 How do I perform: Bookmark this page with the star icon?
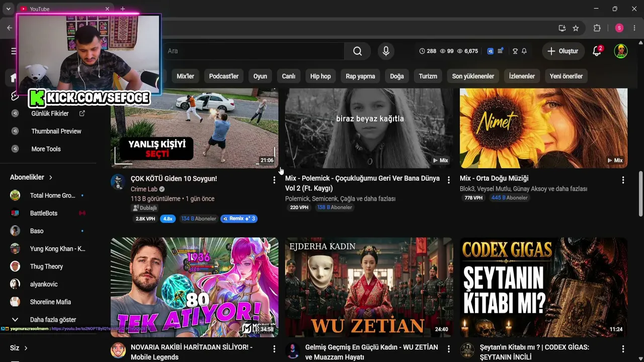(x=576, y=28)
